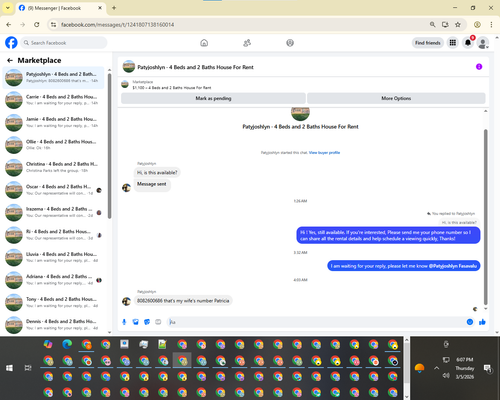Open the Jamie house rent chat

[54, 122]
